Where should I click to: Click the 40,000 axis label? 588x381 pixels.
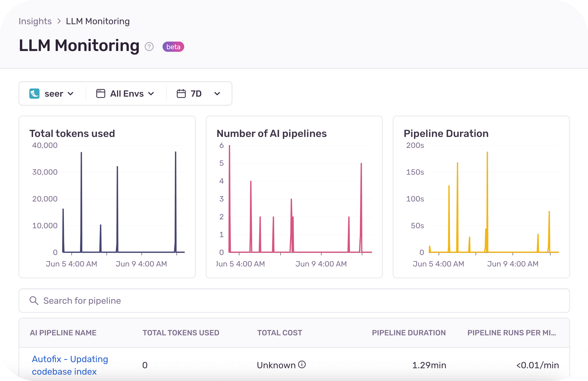[45, 145]
